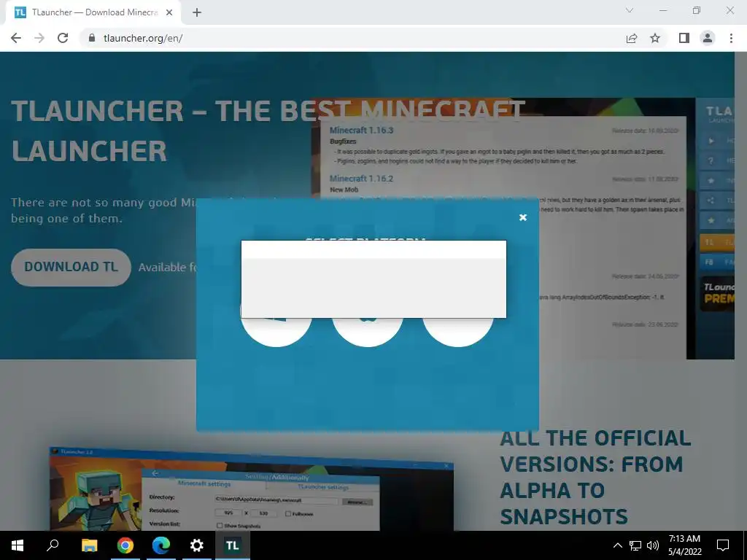Open the volume control tray icon

point(653,545)
